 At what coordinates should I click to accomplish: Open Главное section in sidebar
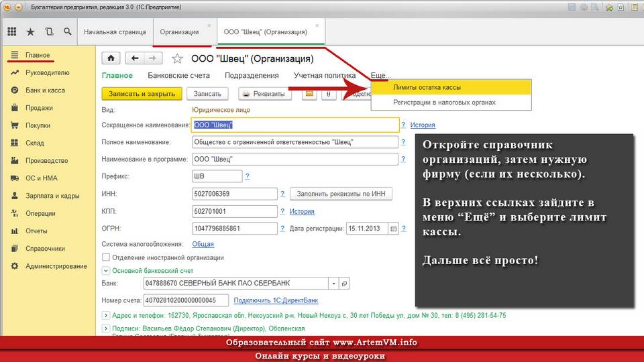tap(38, 55)
